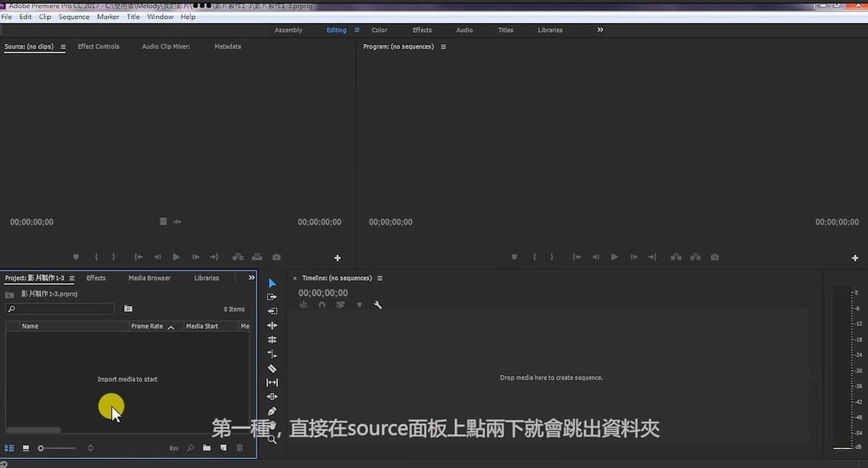Click Insert button in Source monitor

tap(237, 257)
